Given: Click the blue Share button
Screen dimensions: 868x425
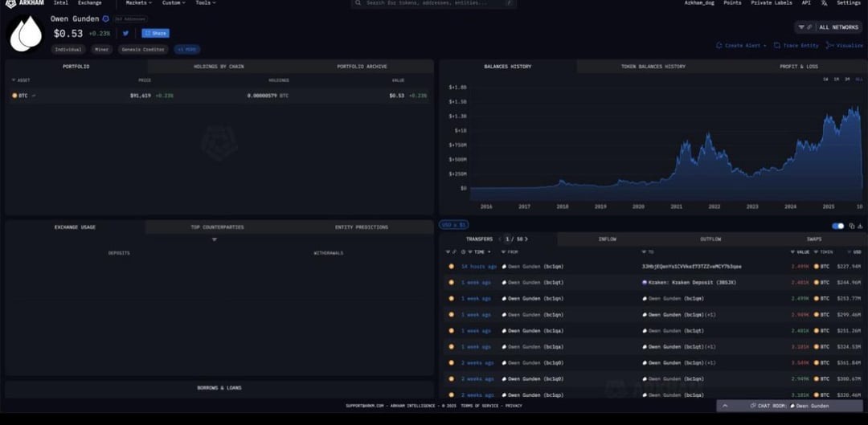Looking at the screenshot, I should 156,33.
